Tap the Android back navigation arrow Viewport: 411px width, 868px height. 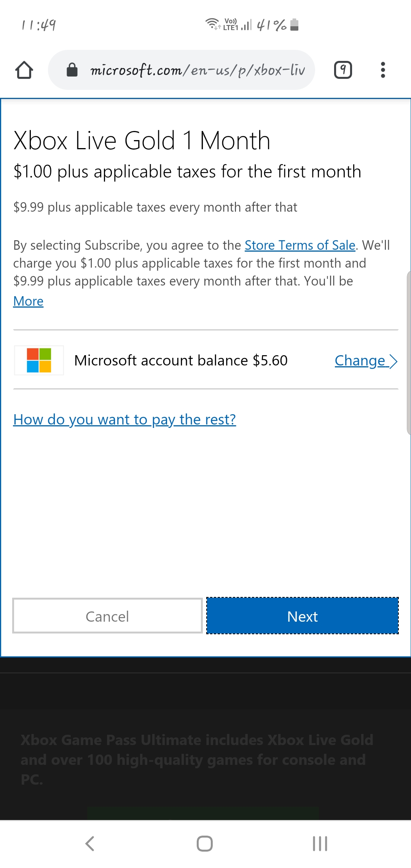[90, 844]
